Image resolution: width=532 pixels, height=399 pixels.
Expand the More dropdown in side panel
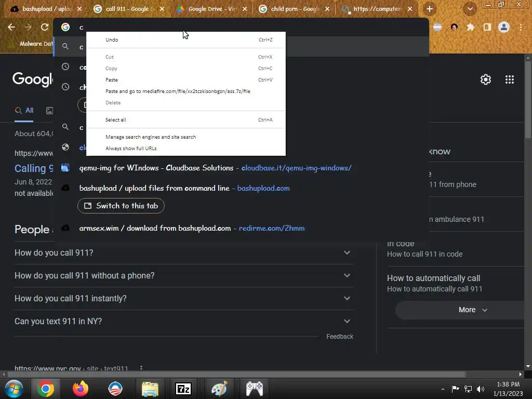coord(461,310)
